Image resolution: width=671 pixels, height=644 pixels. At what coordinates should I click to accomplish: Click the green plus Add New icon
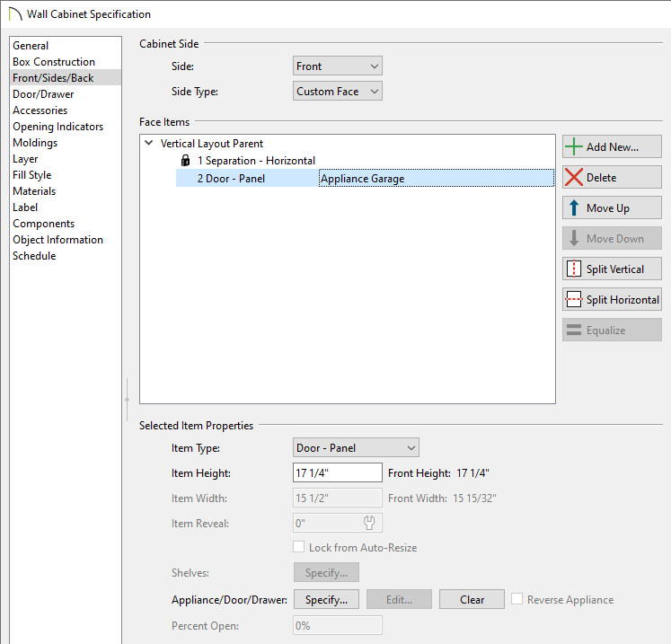(573, 146)
